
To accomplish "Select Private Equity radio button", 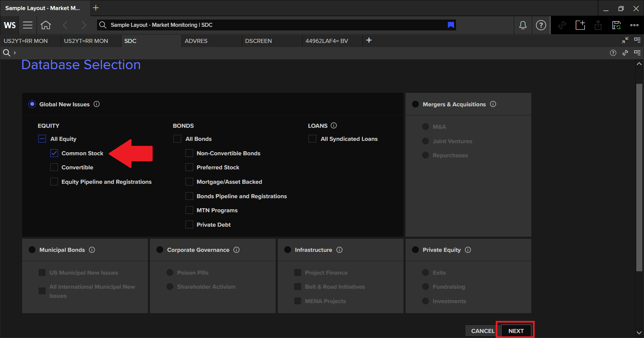I will pos(415,250).
